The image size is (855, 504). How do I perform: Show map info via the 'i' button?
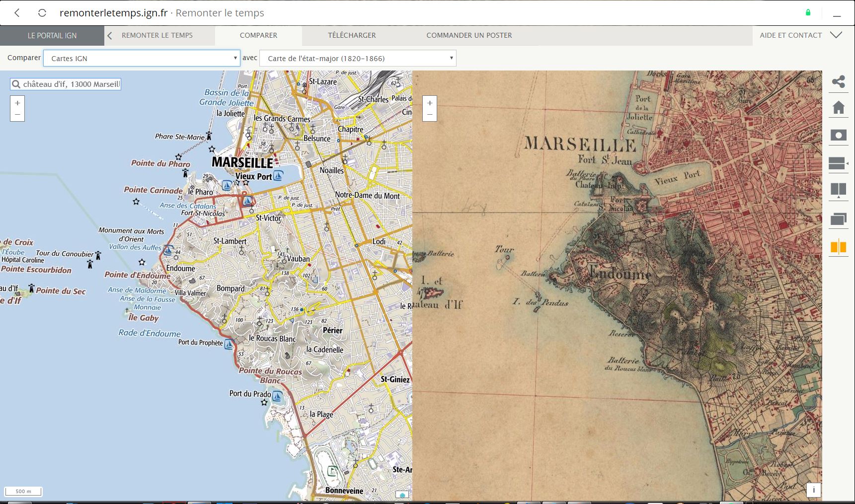point(813,490)
